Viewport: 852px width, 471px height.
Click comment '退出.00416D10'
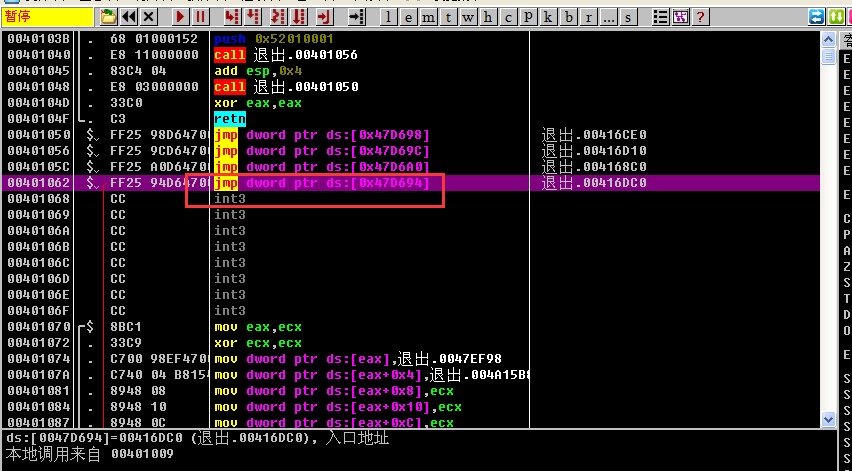[x=594, y=150]
